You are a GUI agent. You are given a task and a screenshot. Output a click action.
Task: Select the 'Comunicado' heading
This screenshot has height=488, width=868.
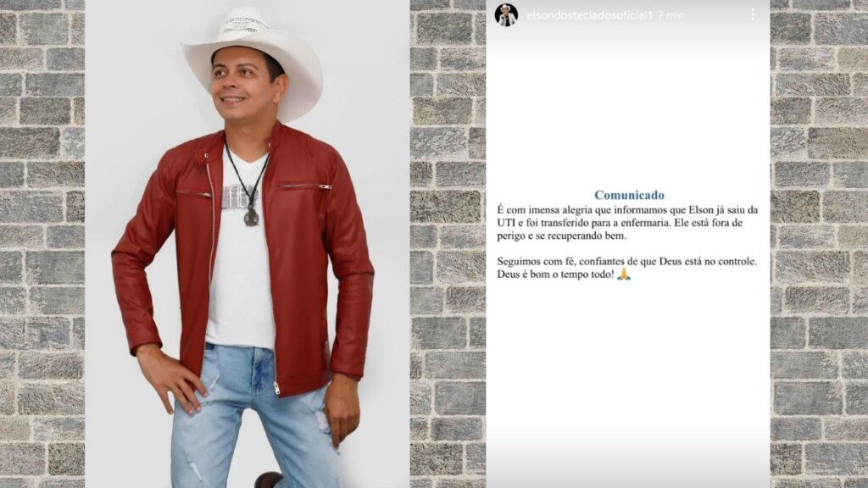[629, 195]
